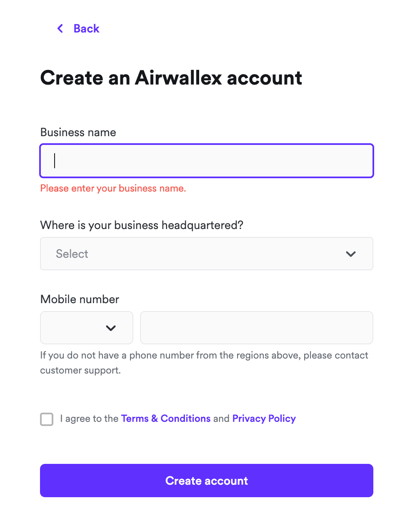Click the "Create an Airwallex account" heading

[x=171, y=78]
